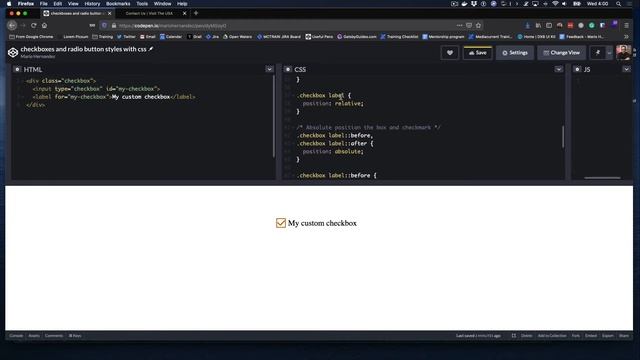The image size is (640, 360).
Task: Open the Apple menu
Action: [x=9, y=4]
